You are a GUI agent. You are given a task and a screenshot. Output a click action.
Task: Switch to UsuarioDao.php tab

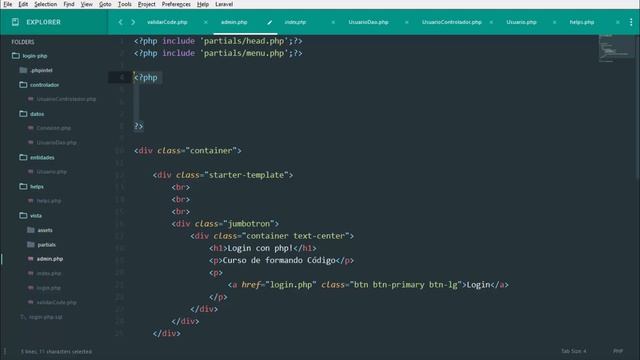pos(368,22)
